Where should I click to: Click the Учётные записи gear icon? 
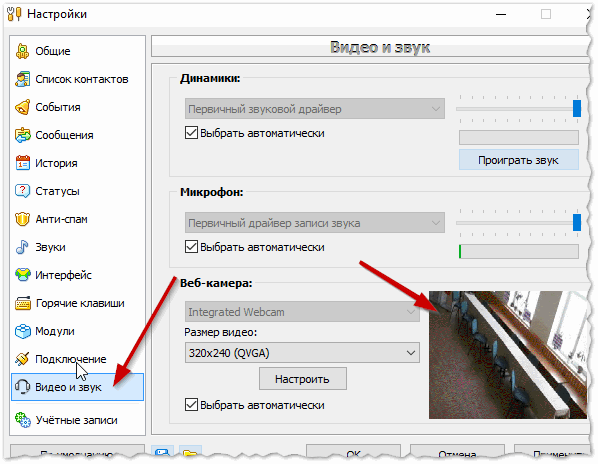tap(23, 420)
